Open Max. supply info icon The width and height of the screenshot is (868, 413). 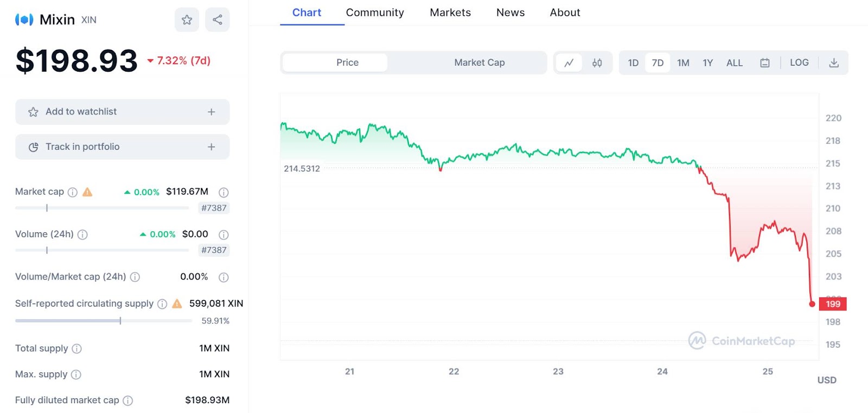(76, 374)
